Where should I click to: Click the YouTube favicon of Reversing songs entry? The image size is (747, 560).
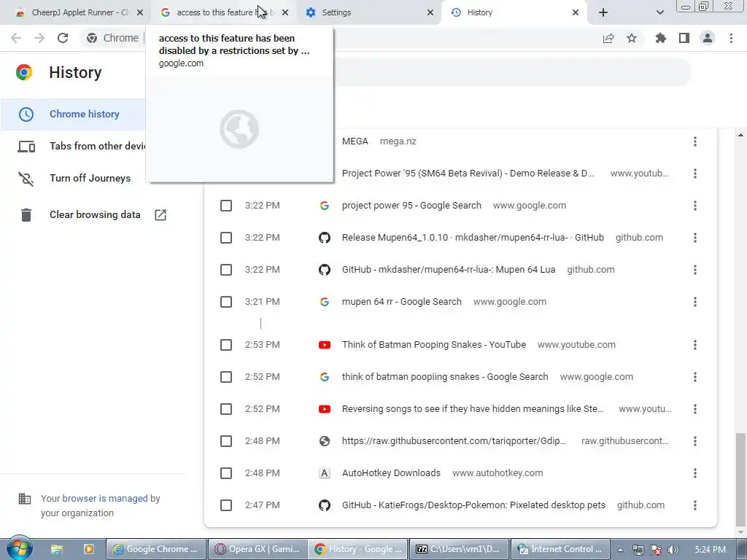325,409
